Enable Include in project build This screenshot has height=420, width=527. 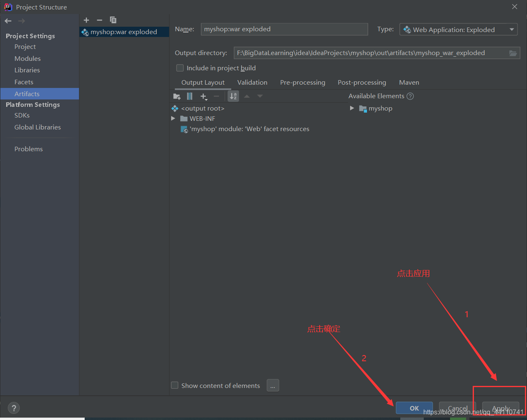[x=180, y=68]
